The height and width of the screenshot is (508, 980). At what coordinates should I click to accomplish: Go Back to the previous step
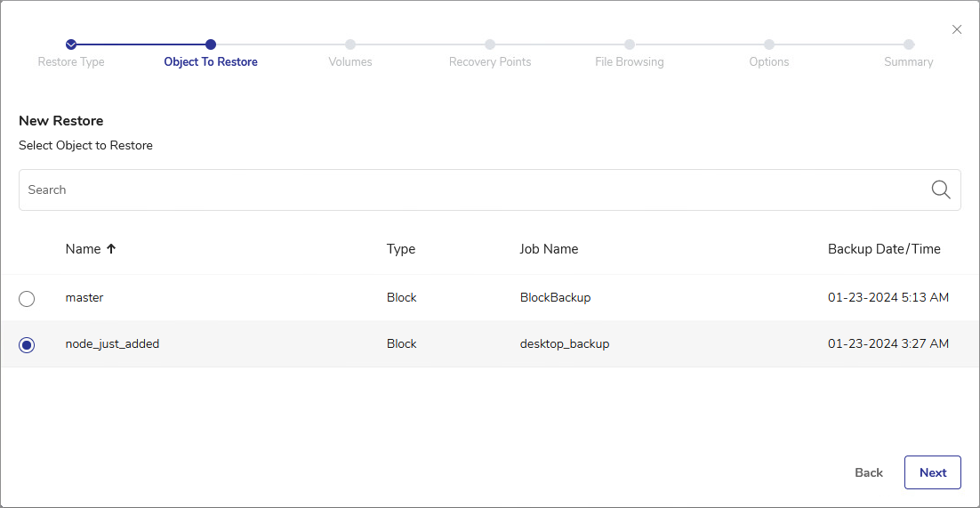[868, 472]
